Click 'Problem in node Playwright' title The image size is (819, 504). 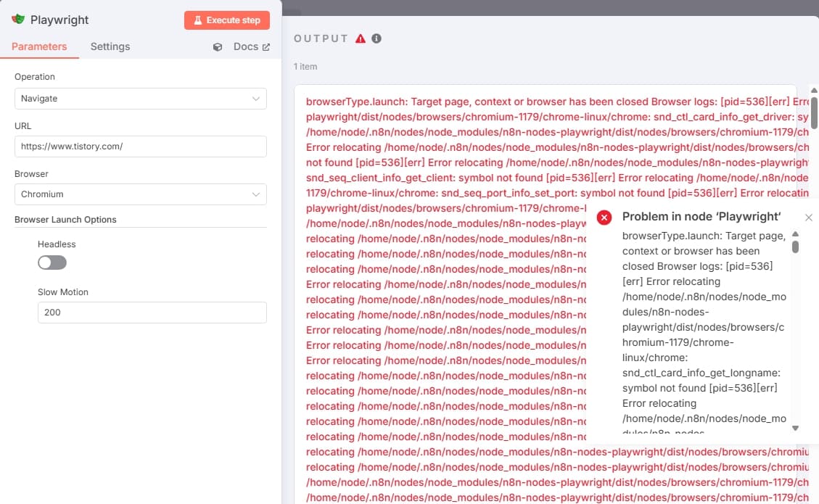coord(701,217)
